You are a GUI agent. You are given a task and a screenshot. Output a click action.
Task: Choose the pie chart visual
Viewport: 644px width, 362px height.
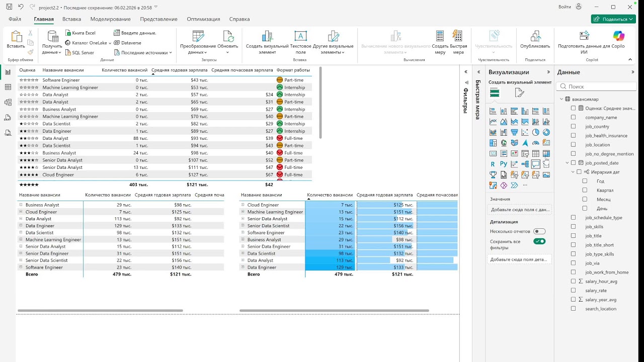coord(536,132)
